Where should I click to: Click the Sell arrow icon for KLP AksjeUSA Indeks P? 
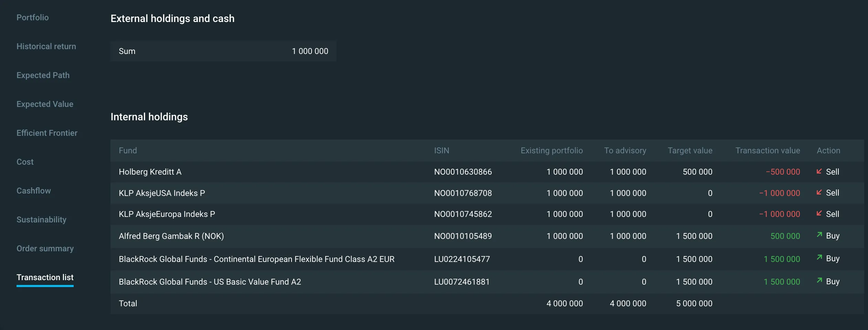(x=819, y=192)
